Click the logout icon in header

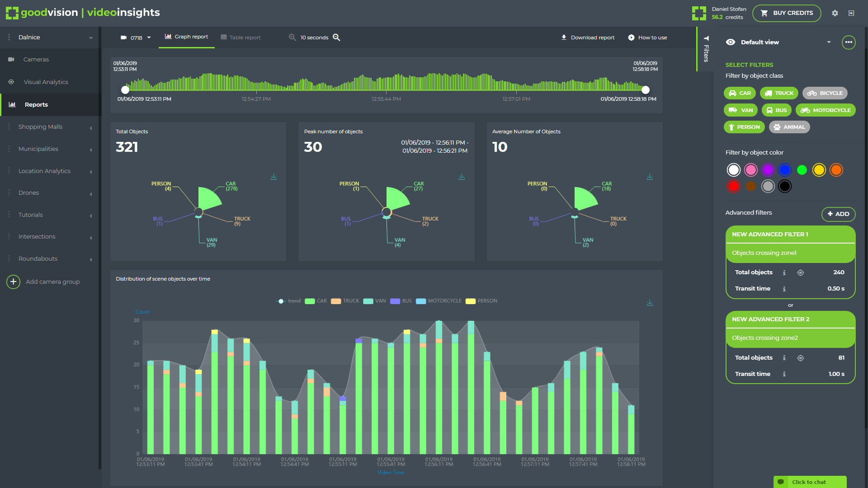pyautogui.click(x=851, y=13)
